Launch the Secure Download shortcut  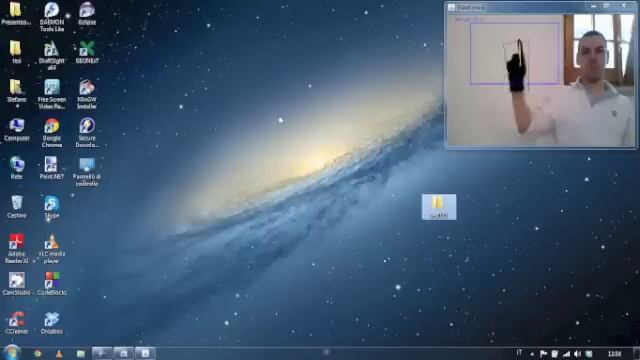click(87, 133)
